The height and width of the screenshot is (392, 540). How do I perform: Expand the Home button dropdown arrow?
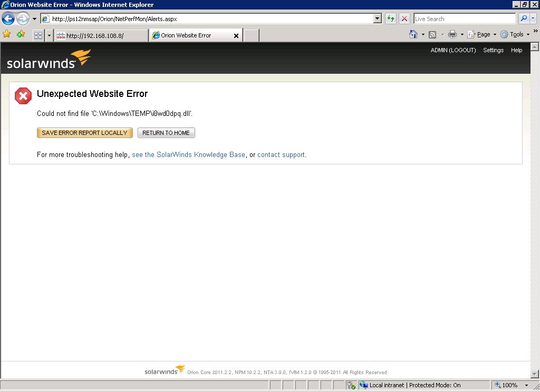point(423,34)
